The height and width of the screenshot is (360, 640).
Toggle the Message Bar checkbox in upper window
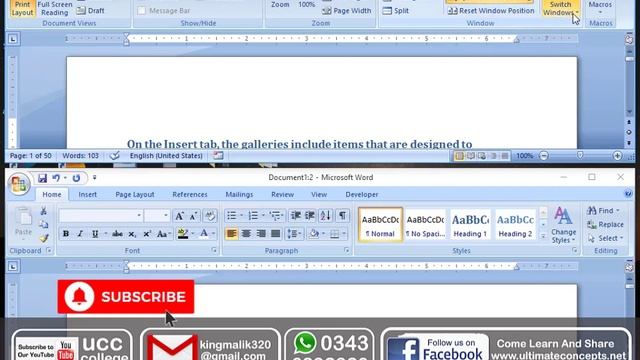pyautogui.click(x=142, y=11)
